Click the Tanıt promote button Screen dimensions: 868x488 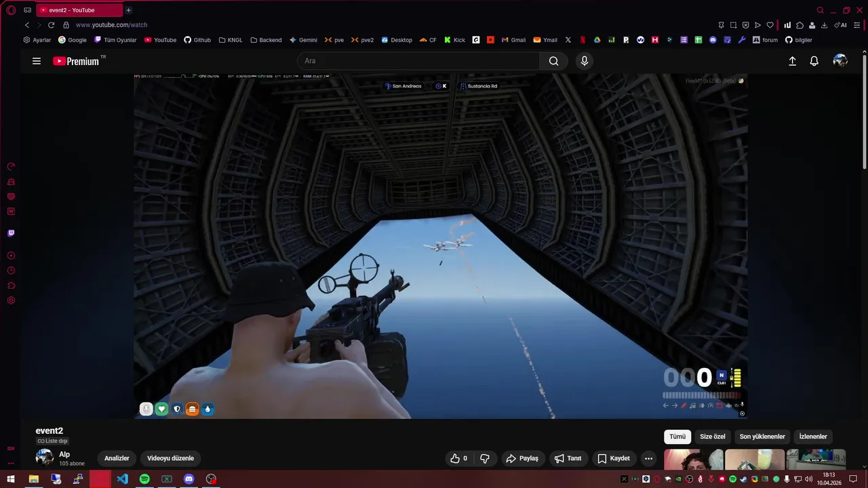coord(568,458)
